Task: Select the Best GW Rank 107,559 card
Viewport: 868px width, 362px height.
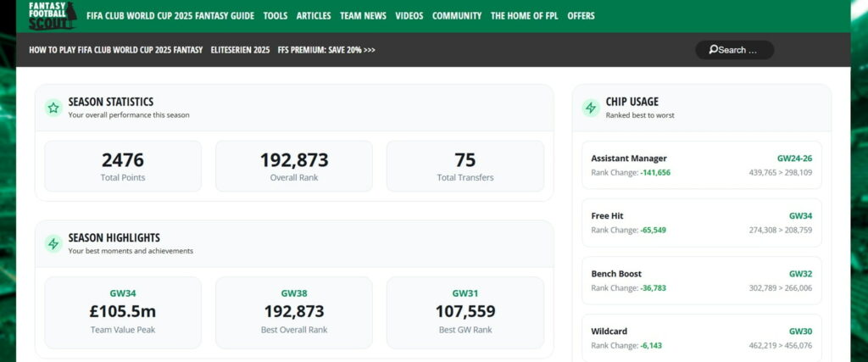Action: (x=465, y=313)
